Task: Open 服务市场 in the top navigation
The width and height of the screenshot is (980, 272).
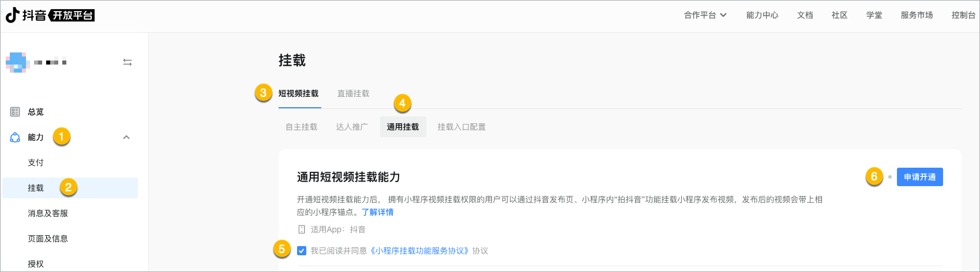Action: pyautogui.click(x=917, y=15)
